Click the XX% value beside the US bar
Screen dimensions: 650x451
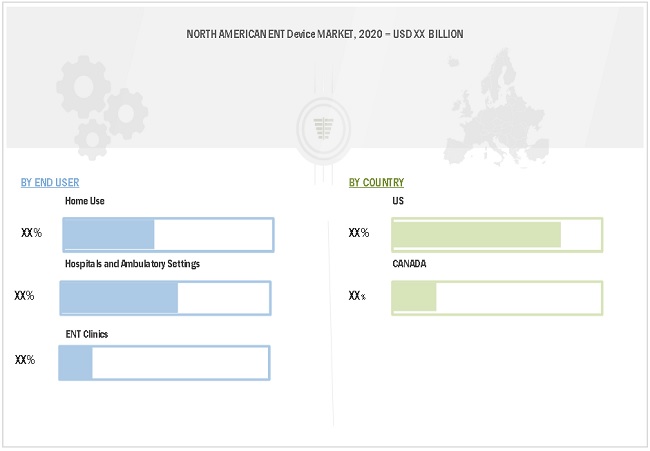[359, 233]
